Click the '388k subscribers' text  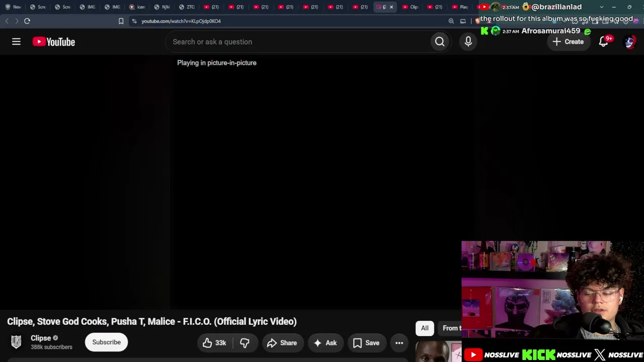click(51, 347)
